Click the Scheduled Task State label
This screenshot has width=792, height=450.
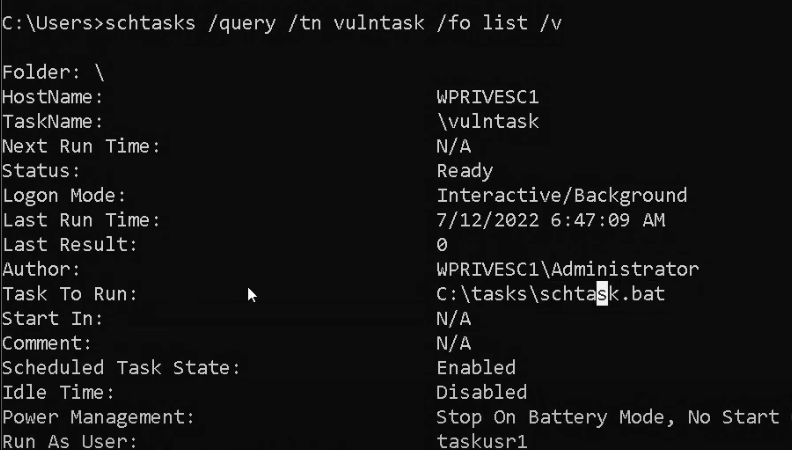coord(121,368)
